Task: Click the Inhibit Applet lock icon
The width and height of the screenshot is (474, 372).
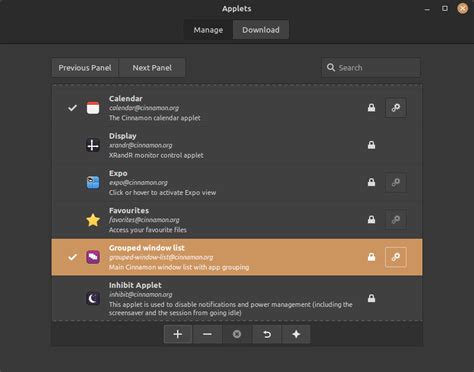Action: click(x=371, y=298)
